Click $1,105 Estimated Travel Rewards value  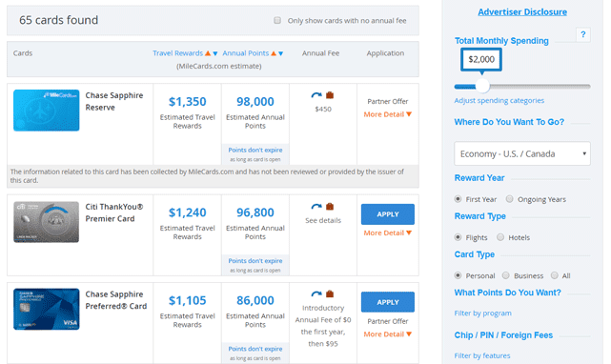tap(188, 300)
